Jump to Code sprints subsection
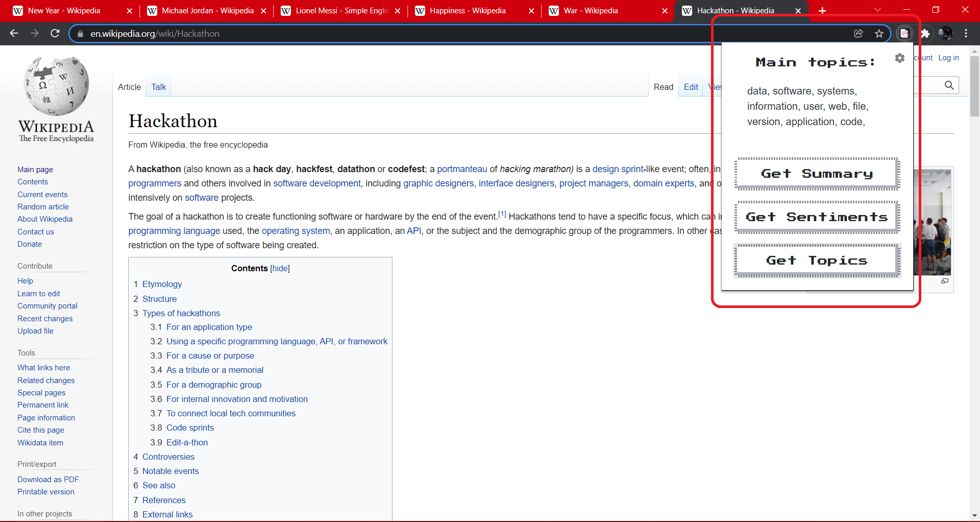Screen dimensions: 980x522 190,428
